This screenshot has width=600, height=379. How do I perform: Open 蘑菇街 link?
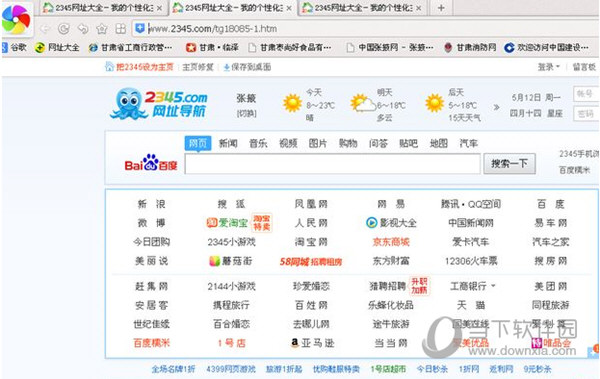231,261
